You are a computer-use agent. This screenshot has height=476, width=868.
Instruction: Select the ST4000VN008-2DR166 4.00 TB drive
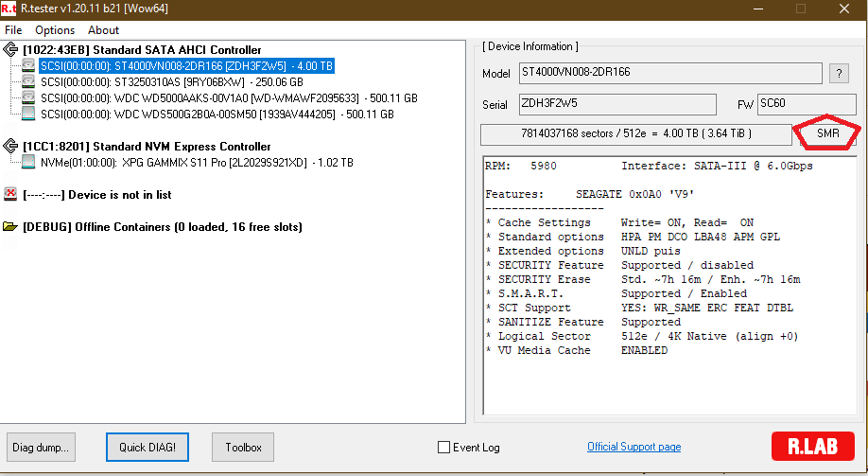186,66
